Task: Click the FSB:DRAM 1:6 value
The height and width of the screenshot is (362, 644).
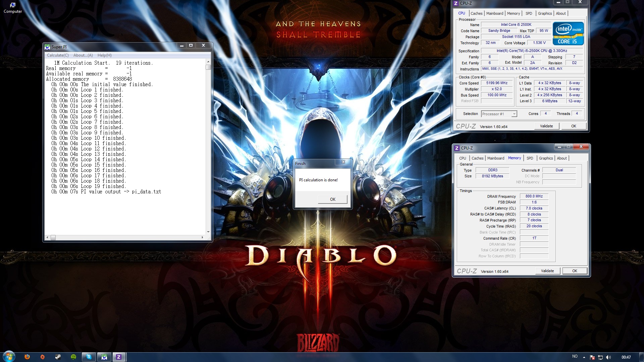Action: (534, 202)
